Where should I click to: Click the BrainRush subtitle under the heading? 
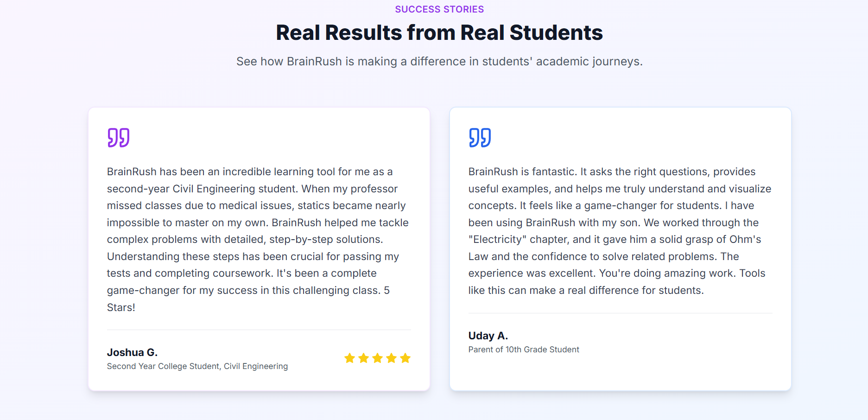point(439,62)
